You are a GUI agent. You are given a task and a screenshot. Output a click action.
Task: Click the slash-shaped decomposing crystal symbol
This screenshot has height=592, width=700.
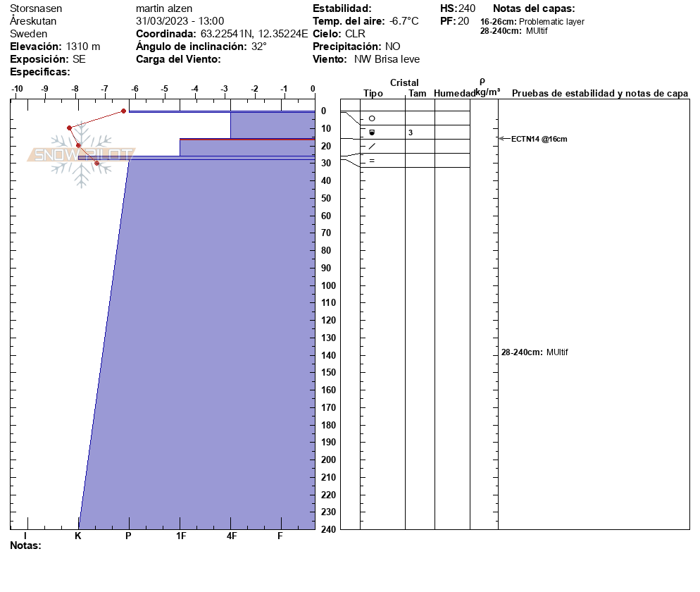click(x=372, y=146)
